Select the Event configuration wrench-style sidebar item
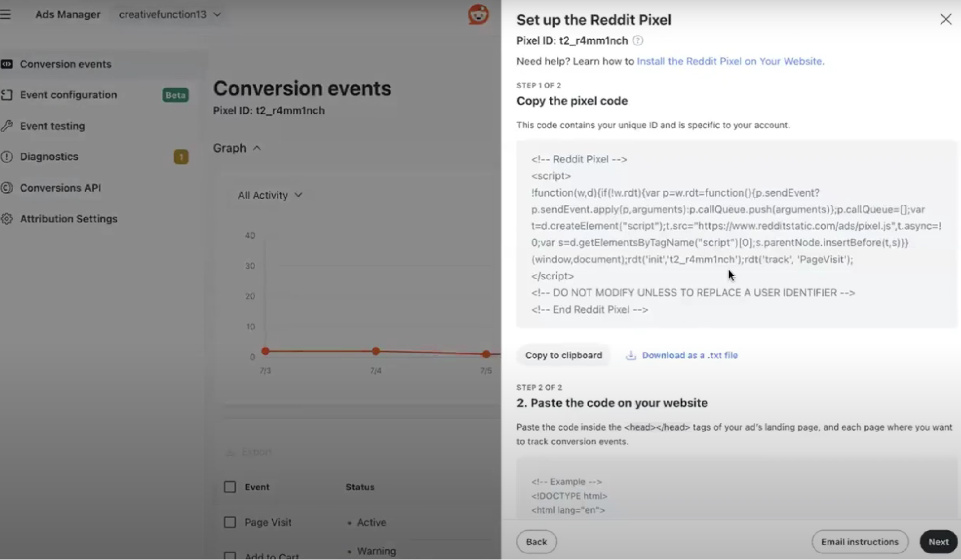Viewport: 961px width, 560px height. pos(8,95)
